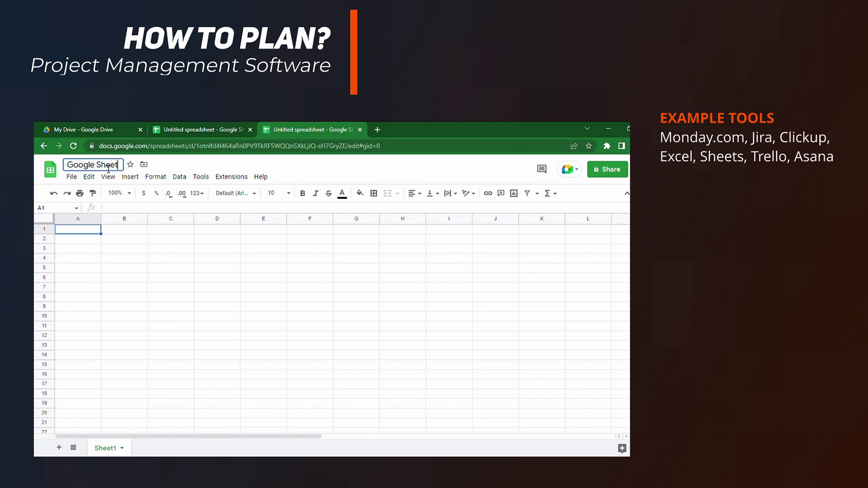This screenshot has height=488, width=868.
Task: Open the Data menu
Action: (179, 177)
